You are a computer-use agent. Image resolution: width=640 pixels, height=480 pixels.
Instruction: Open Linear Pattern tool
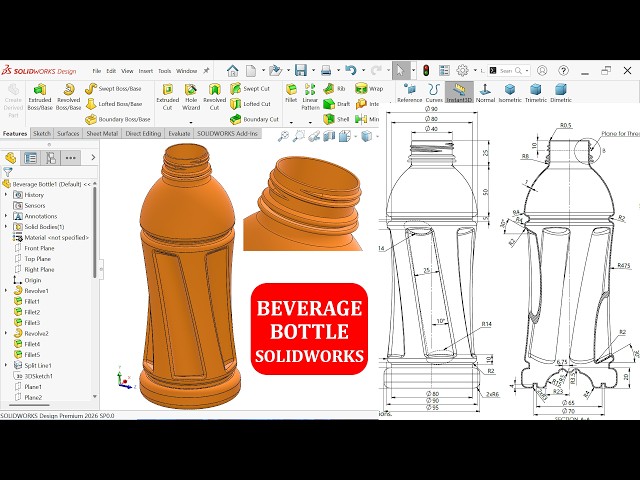pos(310,97)
